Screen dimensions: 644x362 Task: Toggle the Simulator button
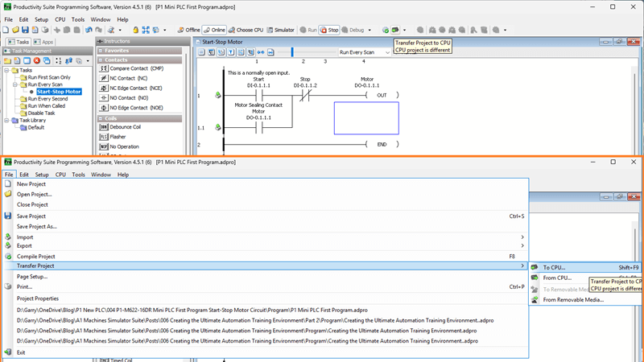(x=281, y=30)
